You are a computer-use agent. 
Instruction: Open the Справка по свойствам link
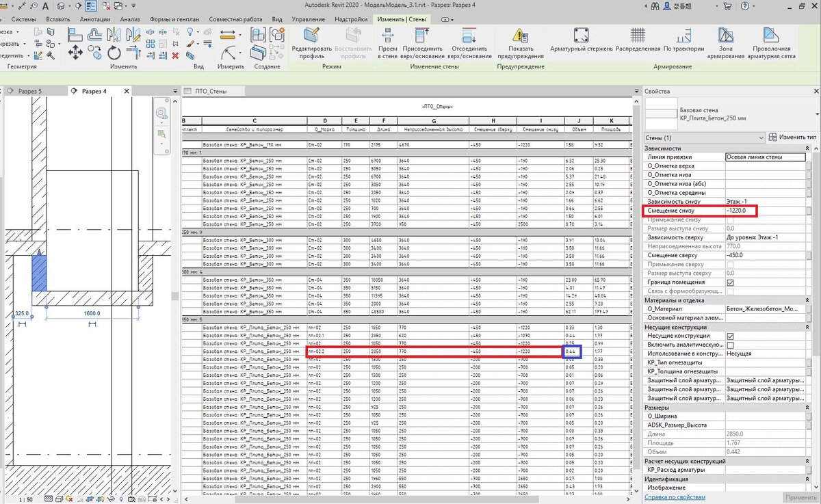(x=675, y=497)
